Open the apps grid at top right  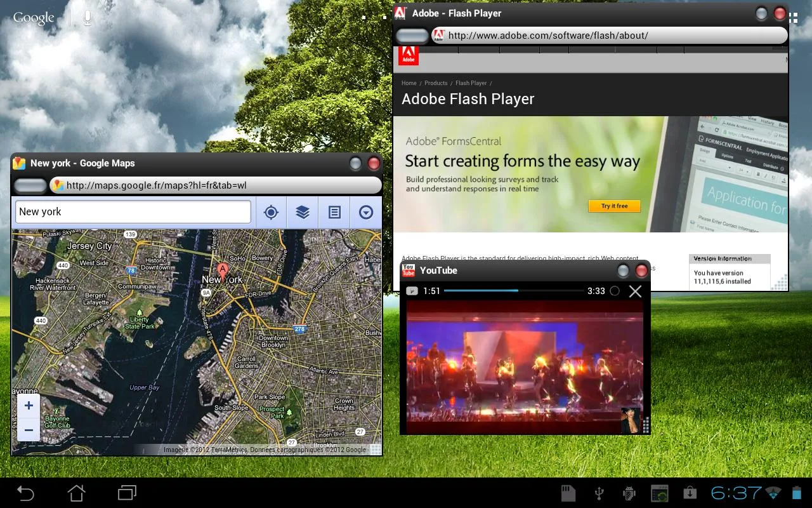point(793,18)
